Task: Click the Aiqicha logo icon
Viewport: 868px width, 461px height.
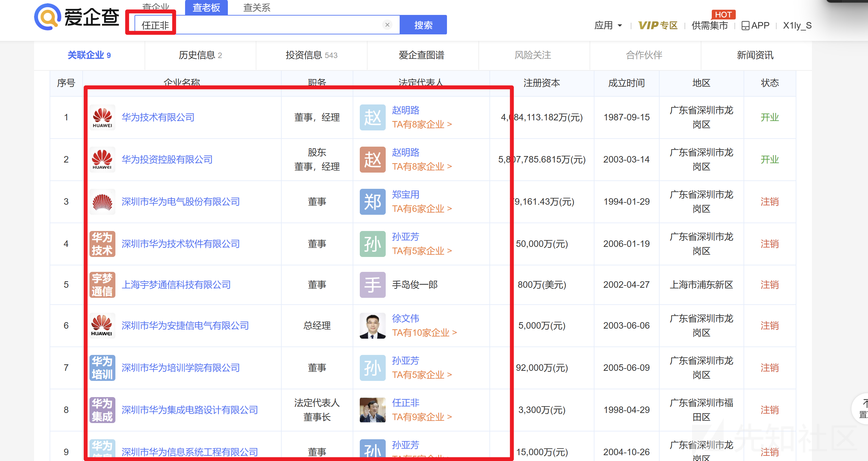Action: click(x=47, y=17)
